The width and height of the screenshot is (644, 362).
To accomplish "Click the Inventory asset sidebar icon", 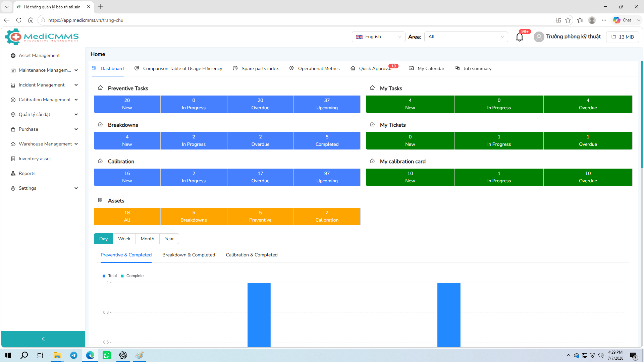I will coord(13,159).
